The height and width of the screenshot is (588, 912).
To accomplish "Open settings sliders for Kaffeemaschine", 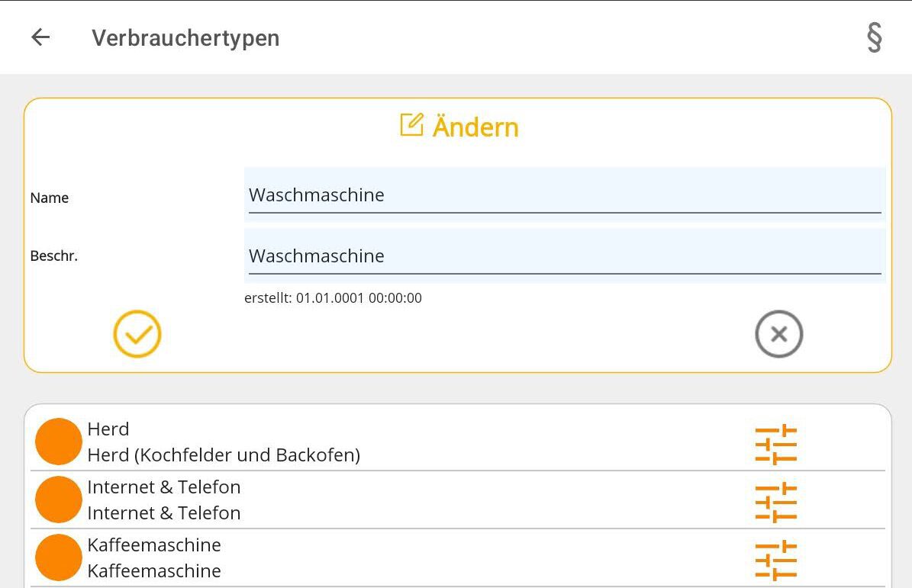I will [775, 560].
